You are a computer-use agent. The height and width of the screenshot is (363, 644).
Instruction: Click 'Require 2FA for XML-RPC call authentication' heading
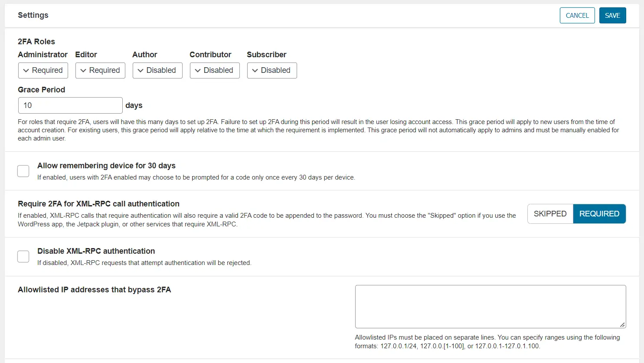click(98, 204)
